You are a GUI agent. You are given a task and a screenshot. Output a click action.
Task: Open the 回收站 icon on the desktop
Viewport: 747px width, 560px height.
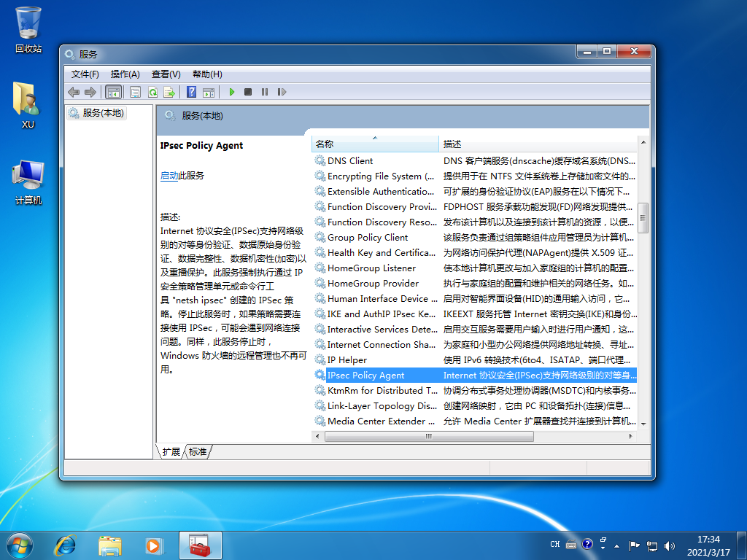click(x=27, y=23)
